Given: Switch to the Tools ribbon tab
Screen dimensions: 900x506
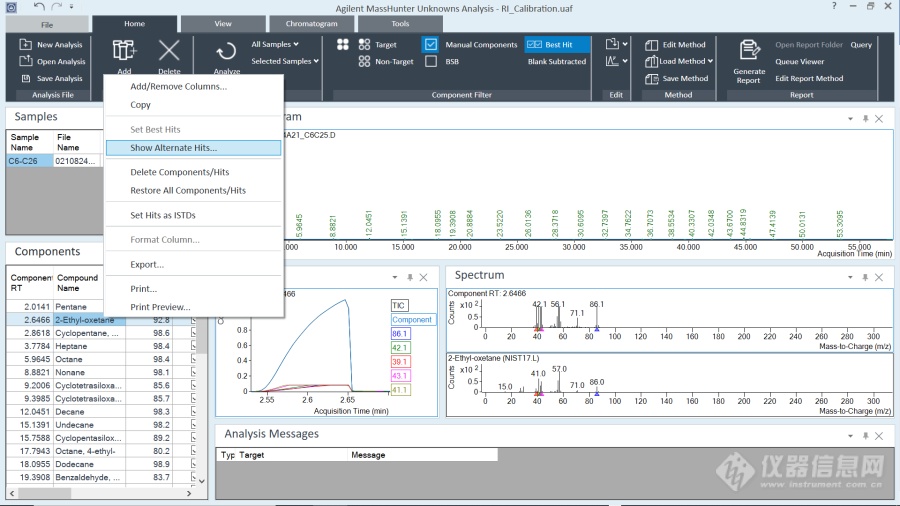Looking at the screenshot, I should click(400, 24).
